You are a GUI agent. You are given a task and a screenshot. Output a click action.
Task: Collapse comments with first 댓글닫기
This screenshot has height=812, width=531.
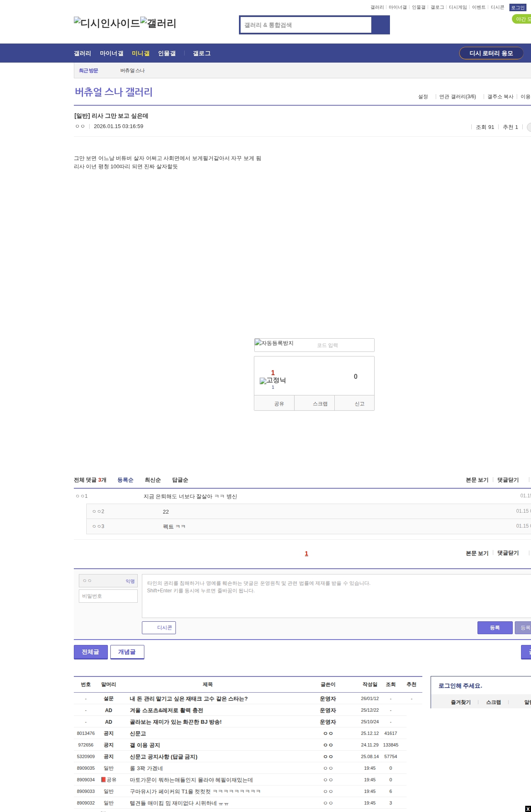point(508,480)
